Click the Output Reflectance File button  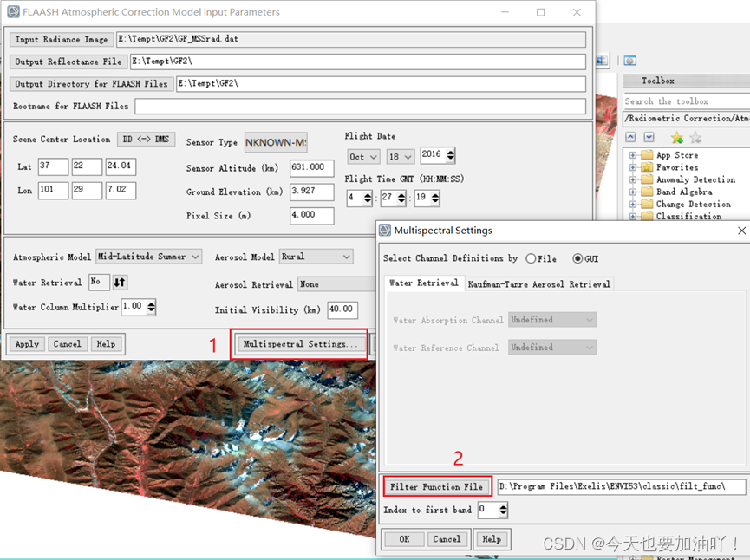[68, 62]
